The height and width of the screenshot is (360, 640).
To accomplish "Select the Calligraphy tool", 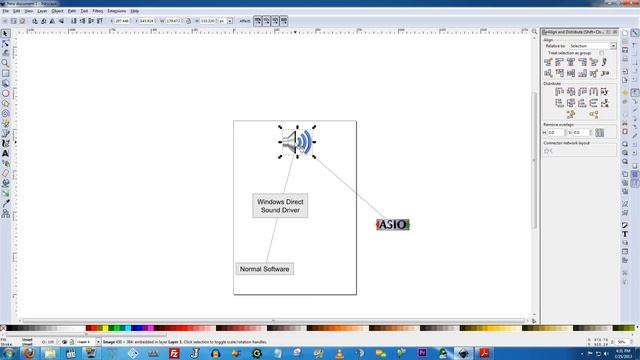I will pos(5,143).
